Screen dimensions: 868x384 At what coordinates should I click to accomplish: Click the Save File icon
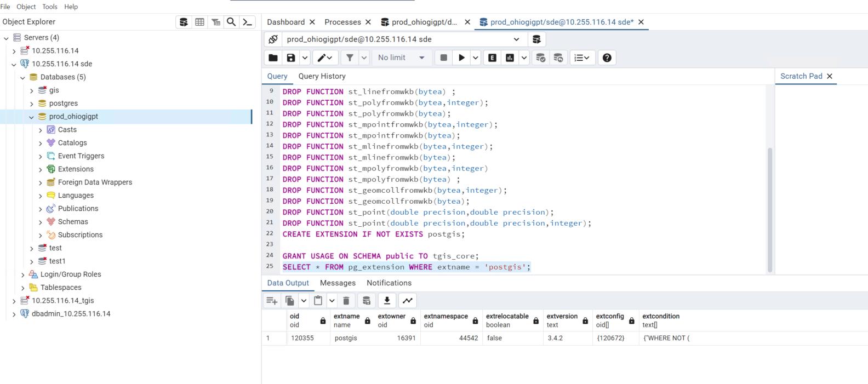point(291,58)
